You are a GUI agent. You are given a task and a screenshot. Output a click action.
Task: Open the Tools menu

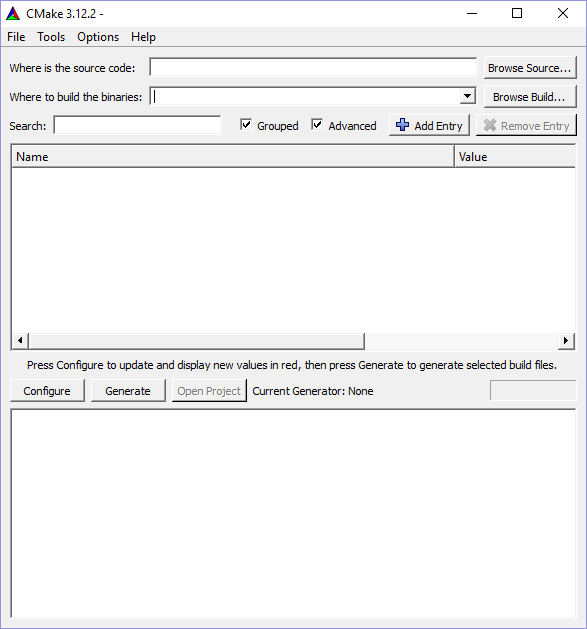click(x=51, y=37)
